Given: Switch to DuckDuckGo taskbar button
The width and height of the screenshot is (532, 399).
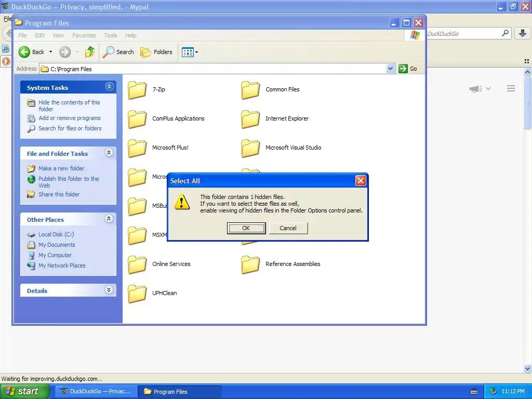Looking at the screenshot, I should pyautogui.click(x=97, y=392).
